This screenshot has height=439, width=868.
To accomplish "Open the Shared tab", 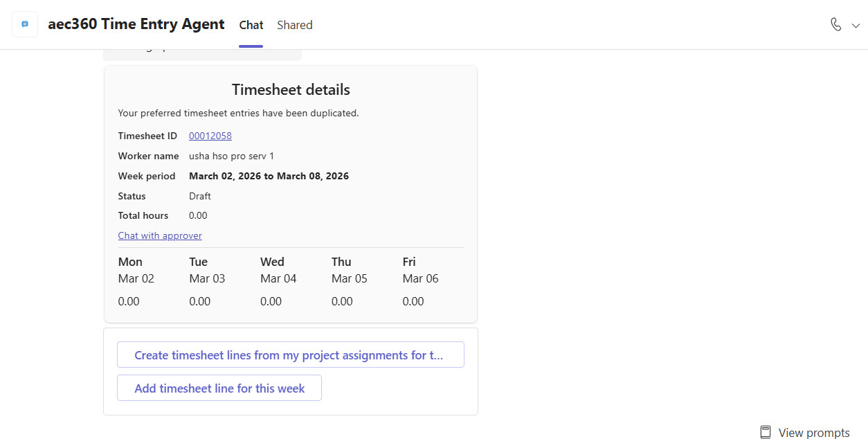I will tap(295, 25).
